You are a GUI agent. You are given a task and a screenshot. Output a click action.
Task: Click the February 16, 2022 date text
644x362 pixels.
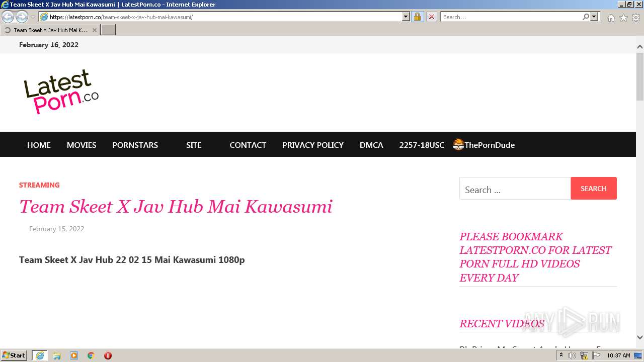click(x=49, y=45)
